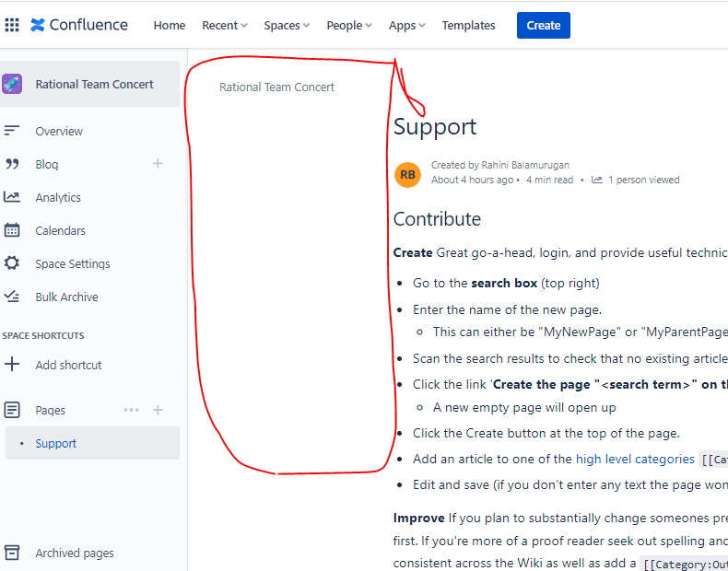
Task: Click the blue Create button
Action: pos(543,25)
